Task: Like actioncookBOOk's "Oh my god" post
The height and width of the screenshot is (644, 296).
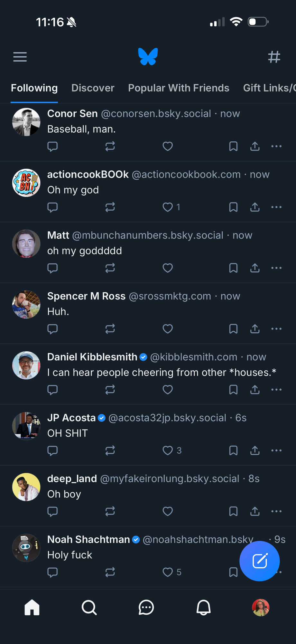Action: pos(168,207)
